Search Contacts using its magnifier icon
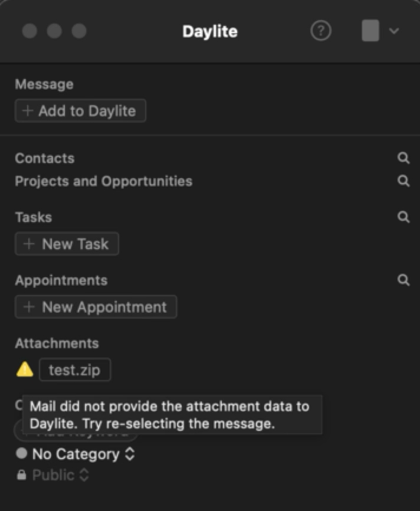Viewport: 420px width, 511px height. point(403,158)
